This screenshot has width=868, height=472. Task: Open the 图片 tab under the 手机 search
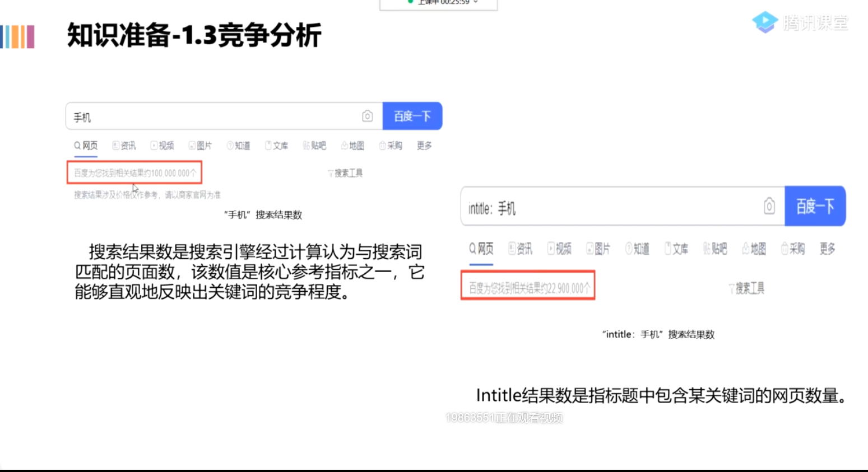click(201, 146)
